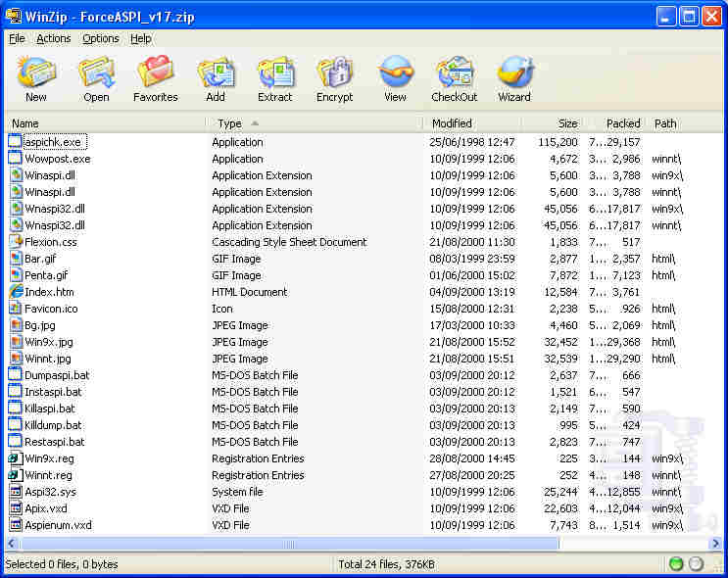This screenshot has width=728, height=578.
Task: Open the Actions menu
Action: (x=53, y=38)
